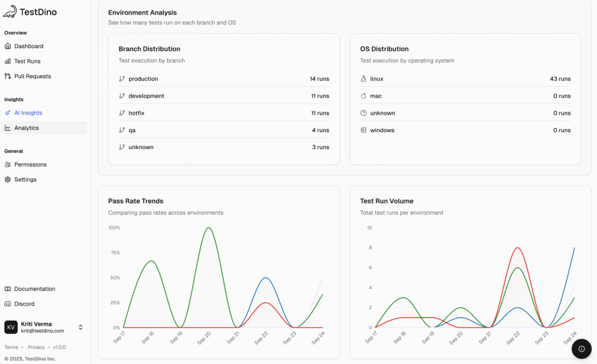Click the Linux penguin icon in OS Distribution

(x=364, y=79)
